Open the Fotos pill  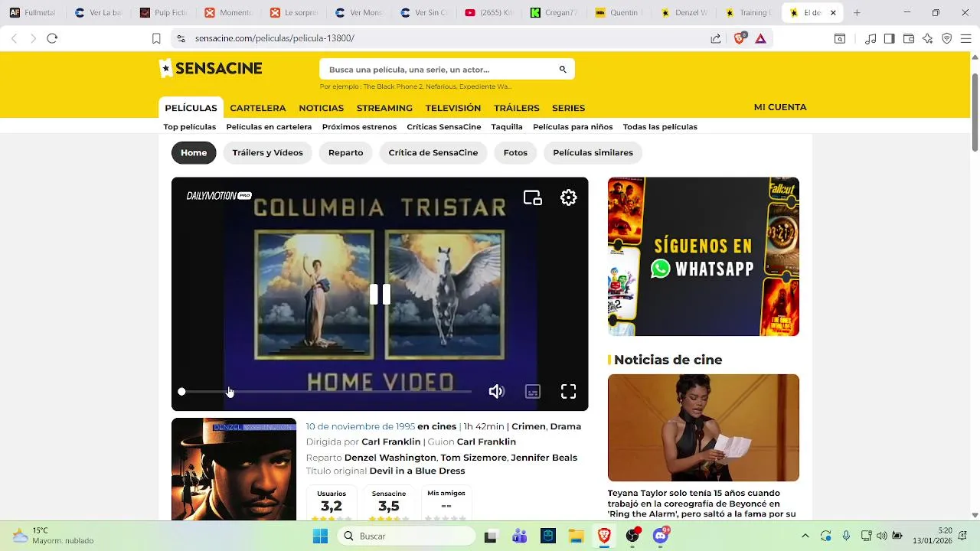coord(515,152)
